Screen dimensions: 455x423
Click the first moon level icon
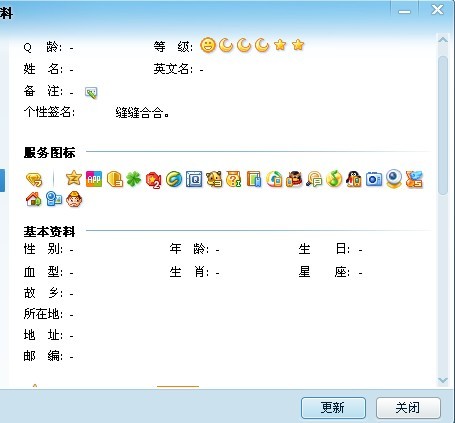[226, 45]
